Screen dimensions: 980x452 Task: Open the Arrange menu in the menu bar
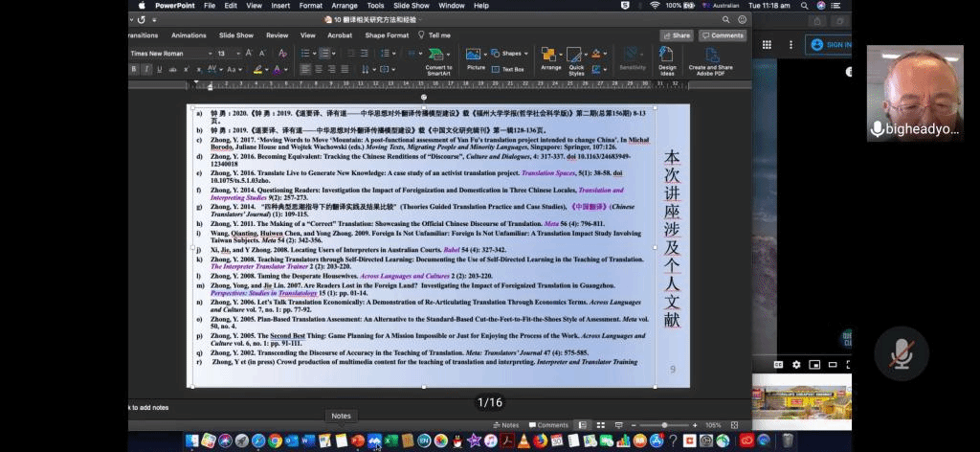point(345,6)
